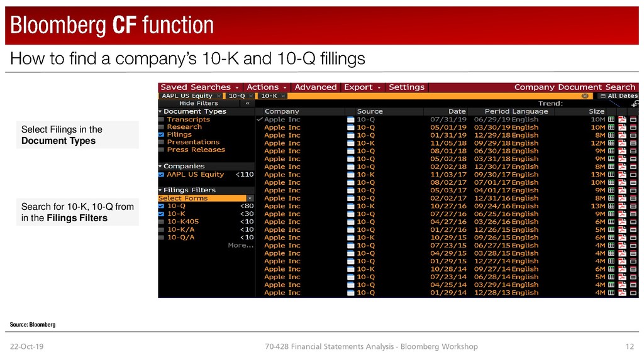Check the Transcripts document type
The height and width of the screenshot is (362, 644).
point(162,119)
